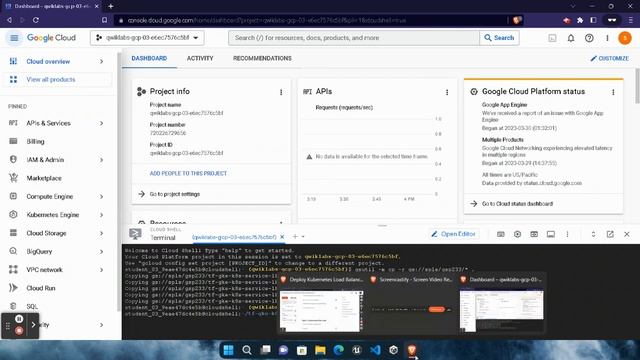The width and height of the screenshot is (640, 360).
Task: Click Go to Cloud status dashboard link
Action: pyautogui.click(x=517, y=204)
